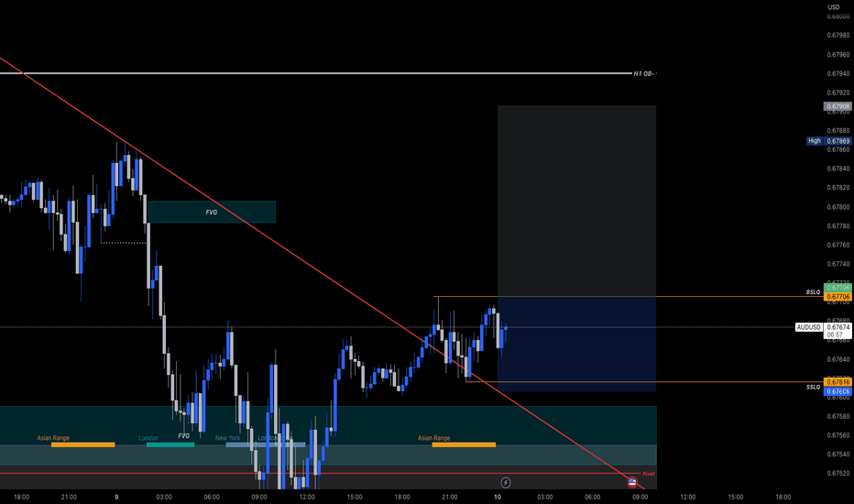Click the 0.67640 price scale label
854x504 pixels.
coord(838,359)
